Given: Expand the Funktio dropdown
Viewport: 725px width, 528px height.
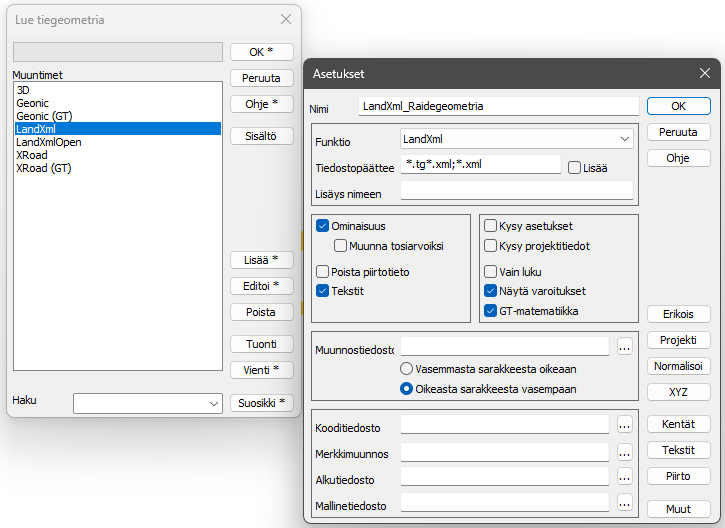Looking at the screenshot, I should tap(625, 139).
